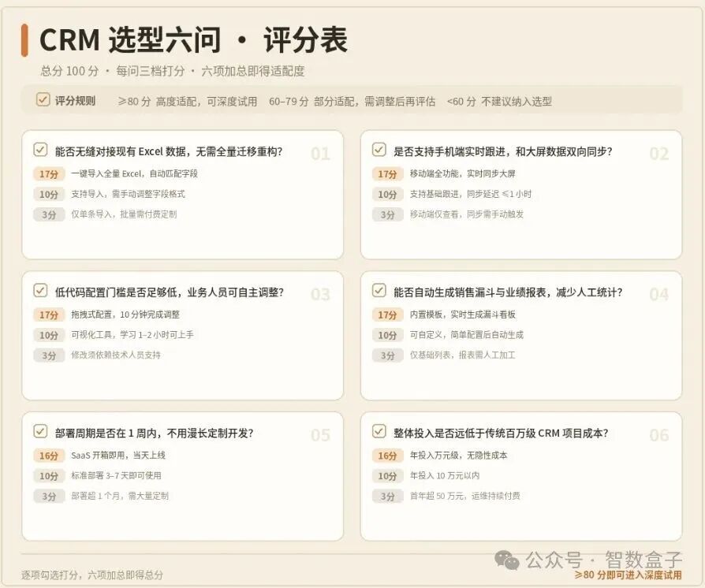
Task: Click option text 移动端仅查看，同步需手动触发
Action: (x=467, y=214)
